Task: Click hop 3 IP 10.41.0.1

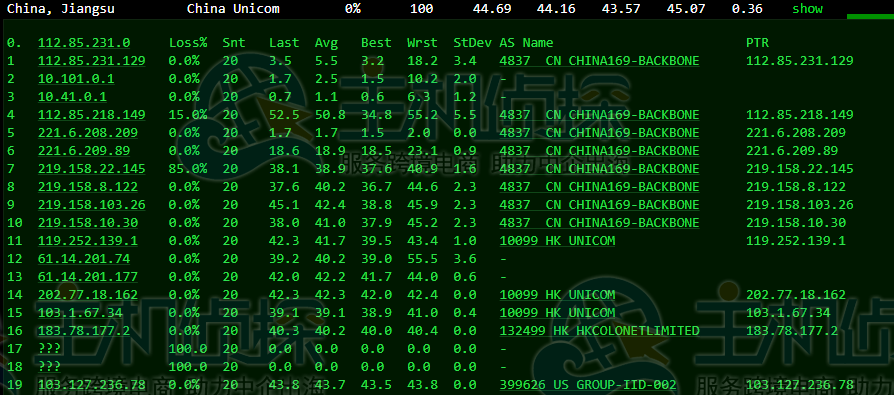Action: 72,97
